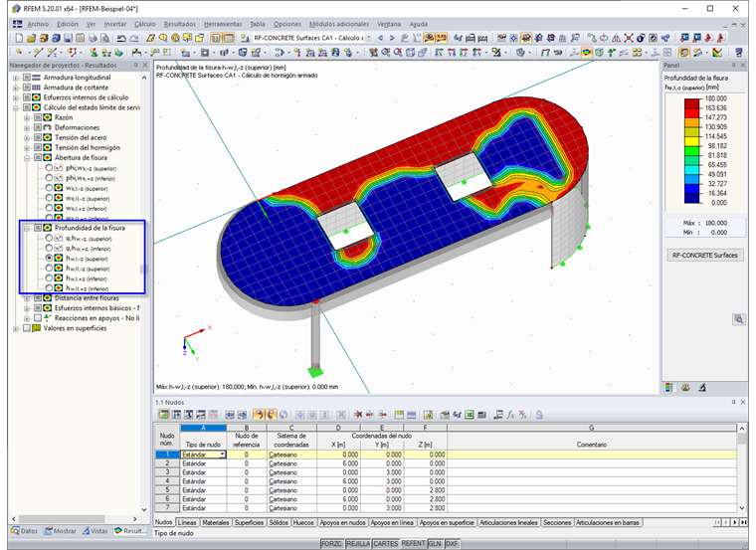The height and width of the screenshot is (550, 756).
Task: Click the new line tool icon
Action: pos(38,52)
